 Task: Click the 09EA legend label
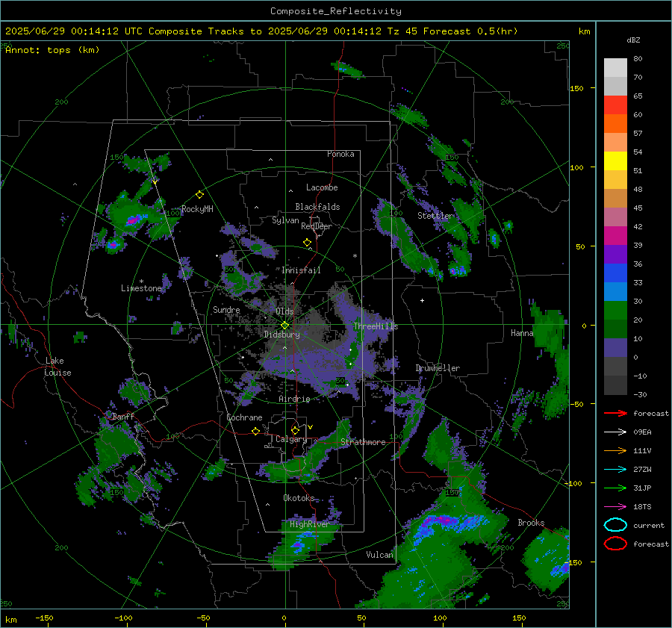[642, 432]
